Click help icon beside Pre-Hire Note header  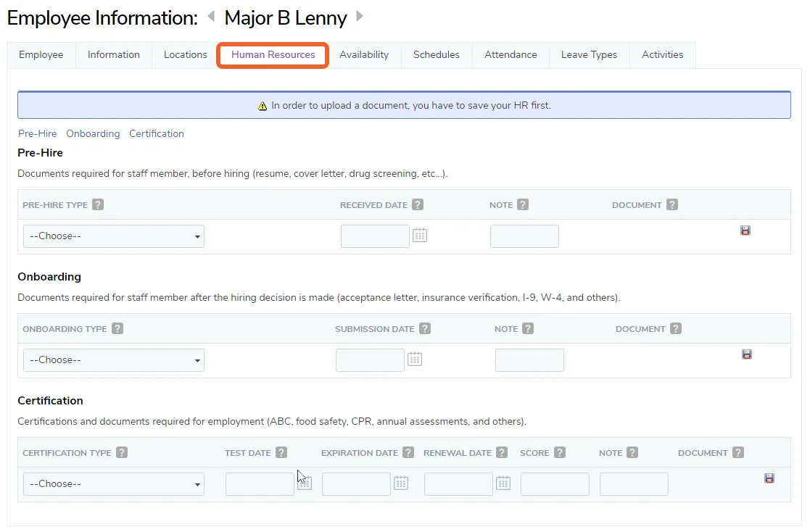(x=523, y=204)
